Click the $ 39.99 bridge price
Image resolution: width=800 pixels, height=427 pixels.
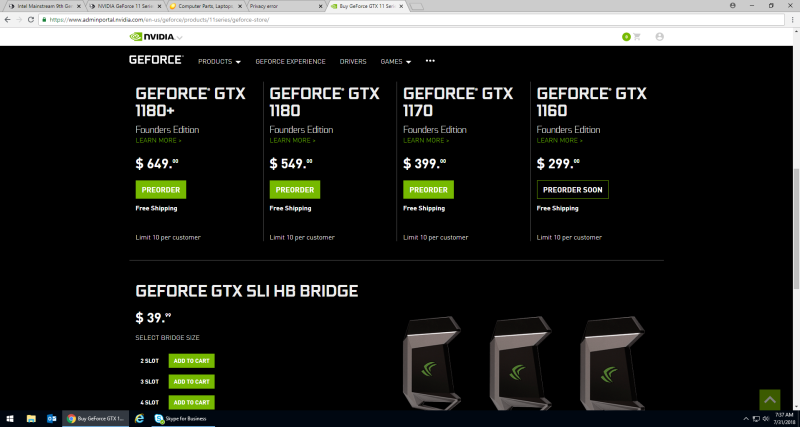(153, 318)
